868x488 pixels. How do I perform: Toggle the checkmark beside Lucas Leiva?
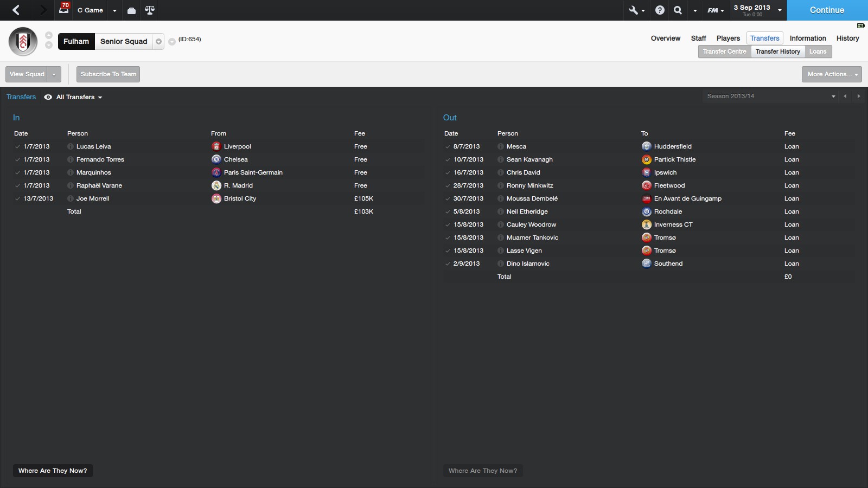pyautogui.click(x=17, y=146)
